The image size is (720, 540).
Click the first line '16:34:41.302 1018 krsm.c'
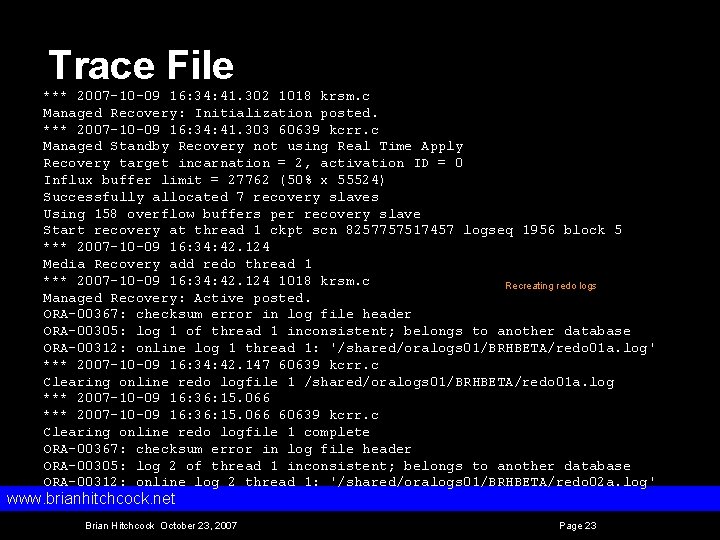coord(206,96)
